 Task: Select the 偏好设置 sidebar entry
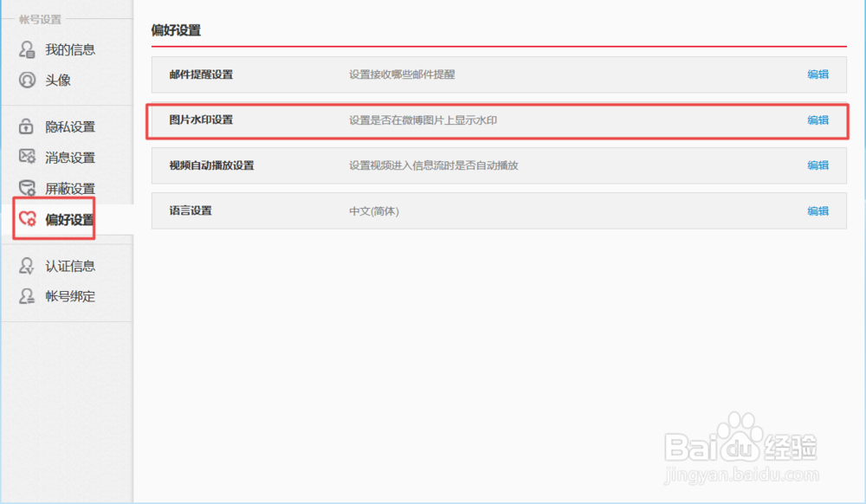coord(69,219)
